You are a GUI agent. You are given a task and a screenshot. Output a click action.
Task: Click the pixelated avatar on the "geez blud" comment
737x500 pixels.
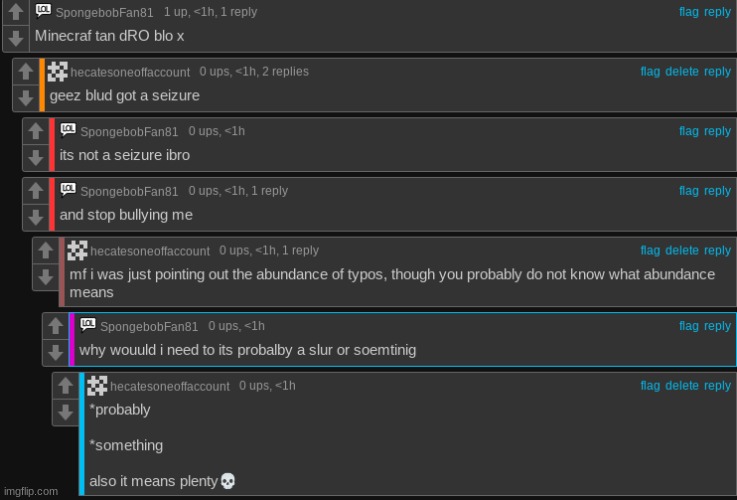pos(57,72)
